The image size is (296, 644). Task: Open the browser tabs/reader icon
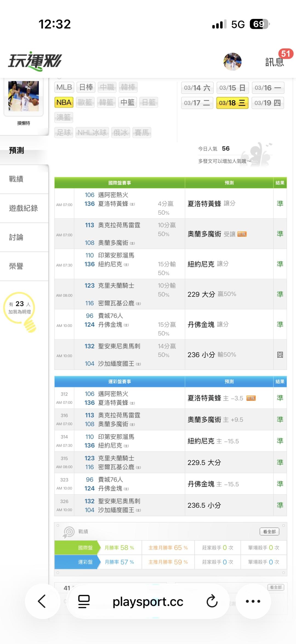pyautogui.click(x=84, y=601)
